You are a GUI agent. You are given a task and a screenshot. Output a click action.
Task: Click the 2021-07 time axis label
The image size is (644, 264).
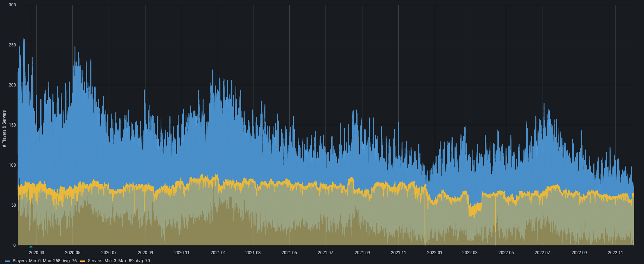[326, 253]
